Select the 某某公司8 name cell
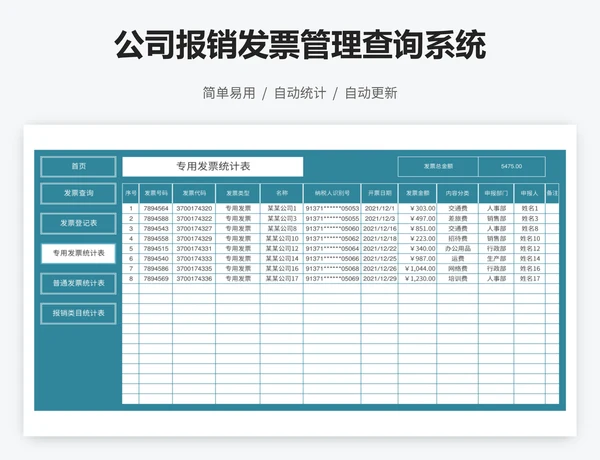 pyautogui.click(x=282, y=228)
